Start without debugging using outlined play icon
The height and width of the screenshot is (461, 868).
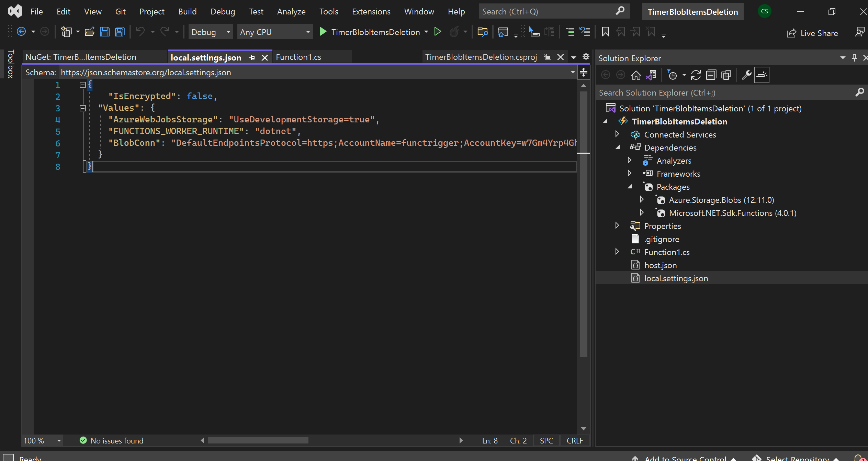point(437,32)
